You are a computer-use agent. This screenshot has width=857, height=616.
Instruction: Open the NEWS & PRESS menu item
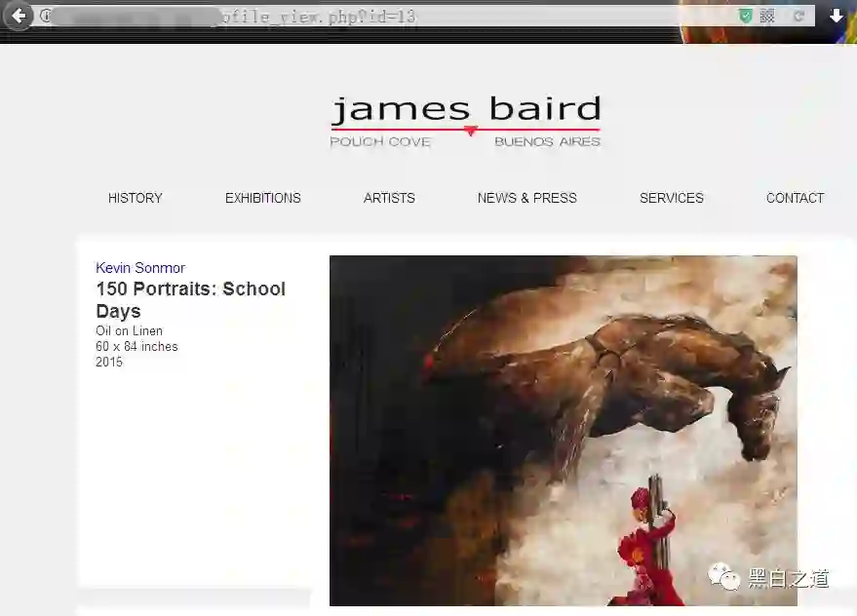(526, 198)
